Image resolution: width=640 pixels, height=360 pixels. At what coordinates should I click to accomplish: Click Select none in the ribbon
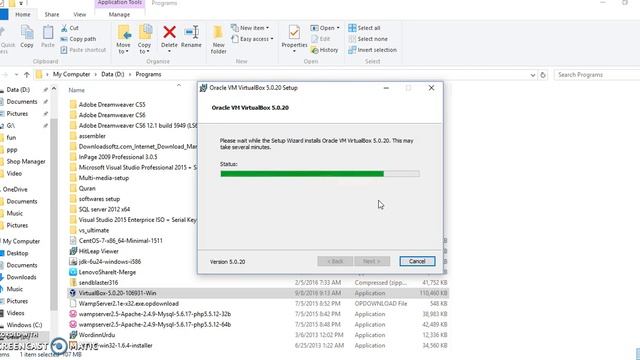coord(368,39)
